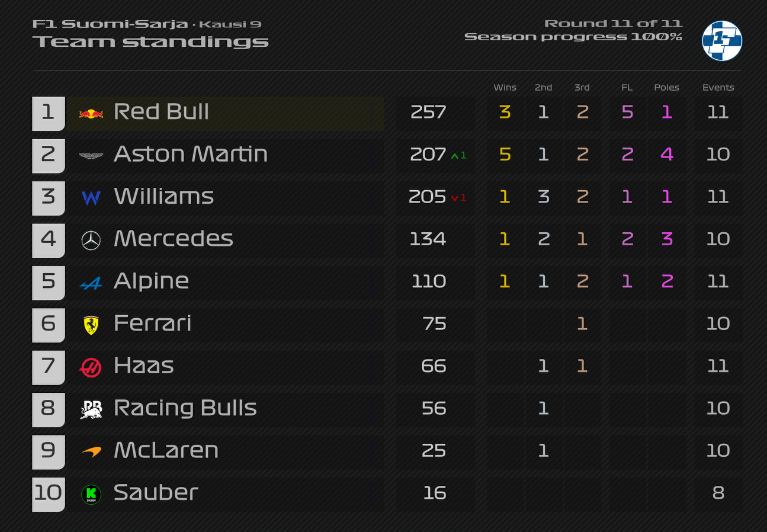Open the Red Bull team name

click(161, 111)
